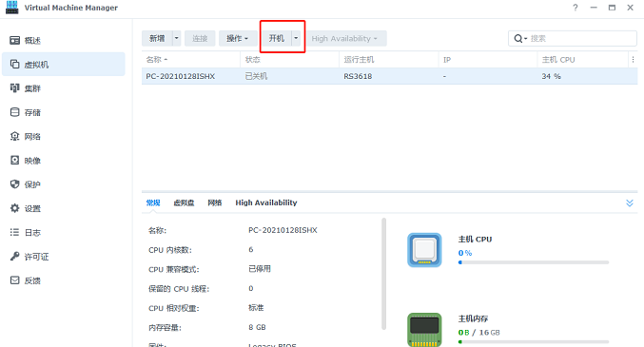This screenshot has width=644, height=347.
Task: Open the 概述 overview section
Action: point(64,40)
